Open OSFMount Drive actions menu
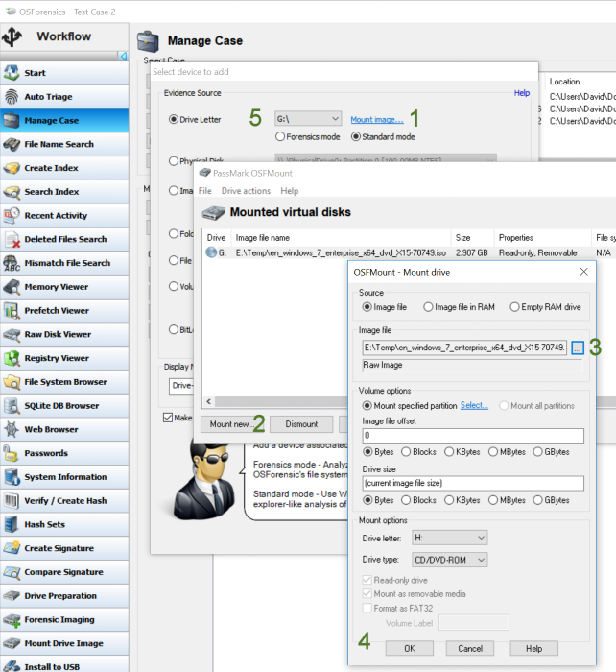The width and height of the screenshot is (616, 672). coord(246,191)
